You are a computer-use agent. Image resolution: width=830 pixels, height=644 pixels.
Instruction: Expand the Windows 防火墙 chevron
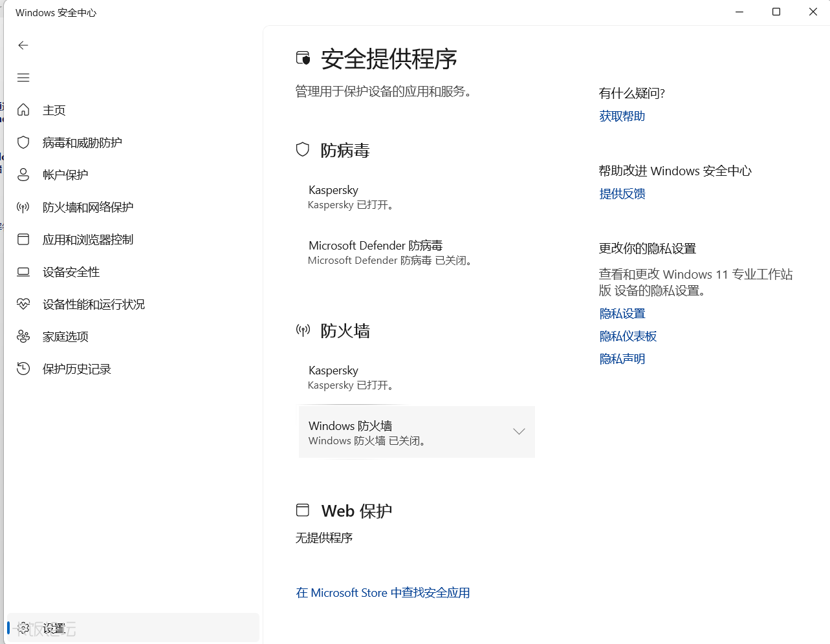coord(519,432)
